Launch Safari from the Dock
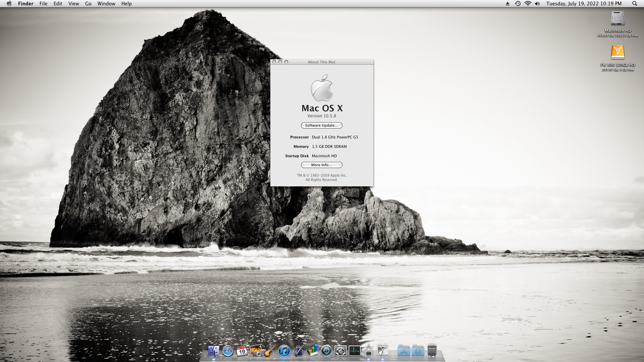644x362 pixels. pos(228,351)
